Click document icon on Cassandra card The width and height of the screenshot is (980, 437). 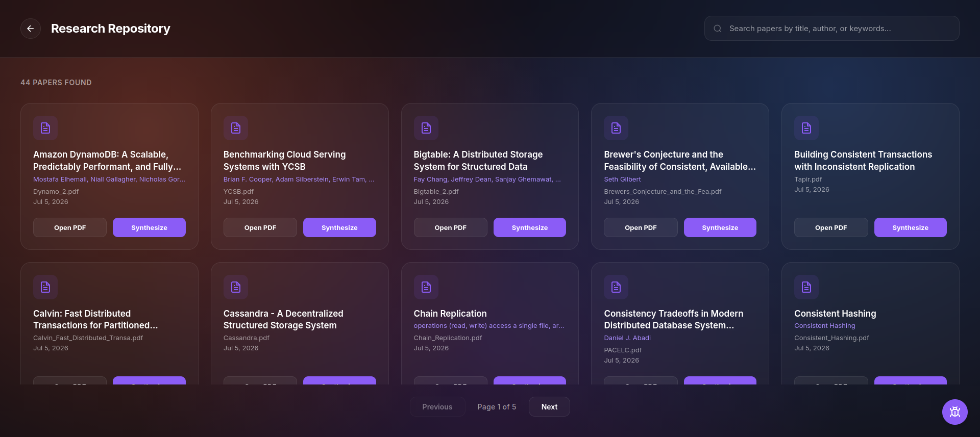pos(236,287)
